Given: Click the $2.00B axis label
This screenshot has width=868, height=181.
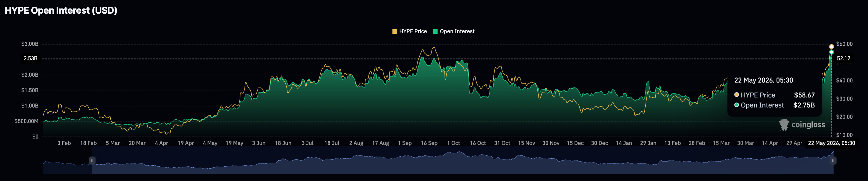Looking at the screenshot, I should (x=30, y=75).
